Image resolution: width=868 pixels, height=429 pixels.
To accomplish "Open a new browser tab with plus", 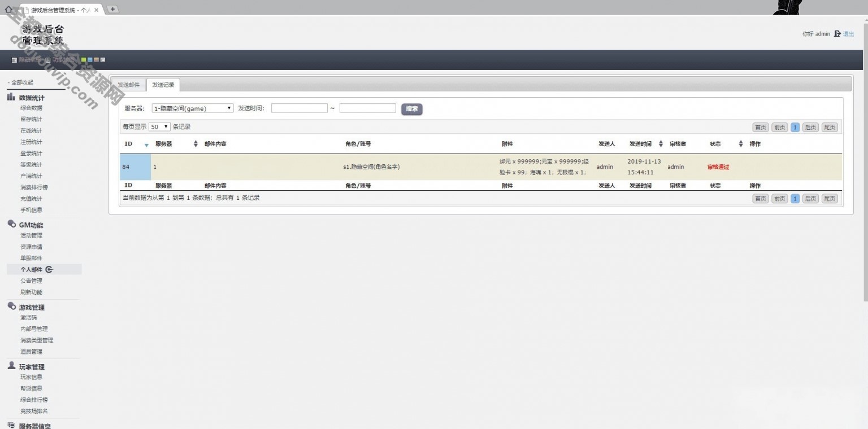I will pos(112,8).
